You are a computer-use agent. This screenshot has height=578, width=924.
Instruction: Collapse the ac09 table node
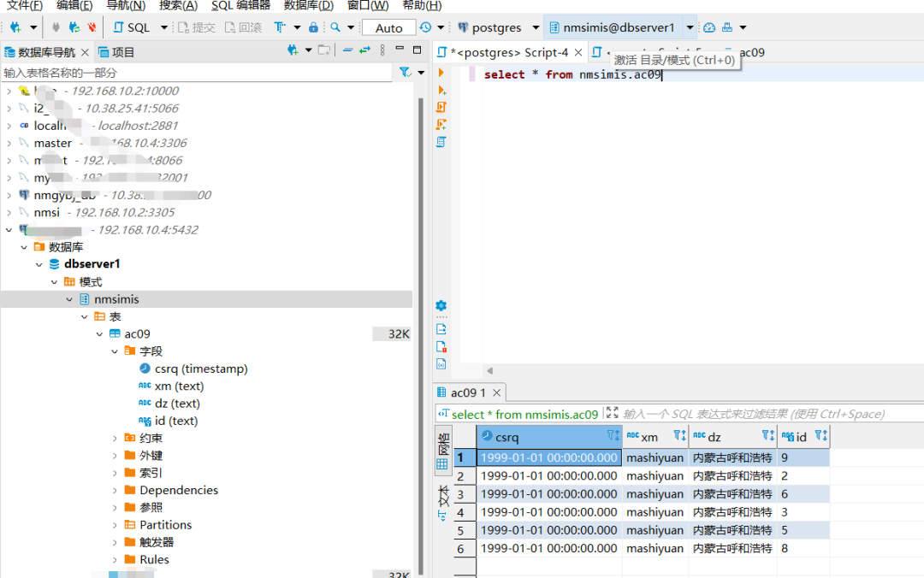coord(99,334)
